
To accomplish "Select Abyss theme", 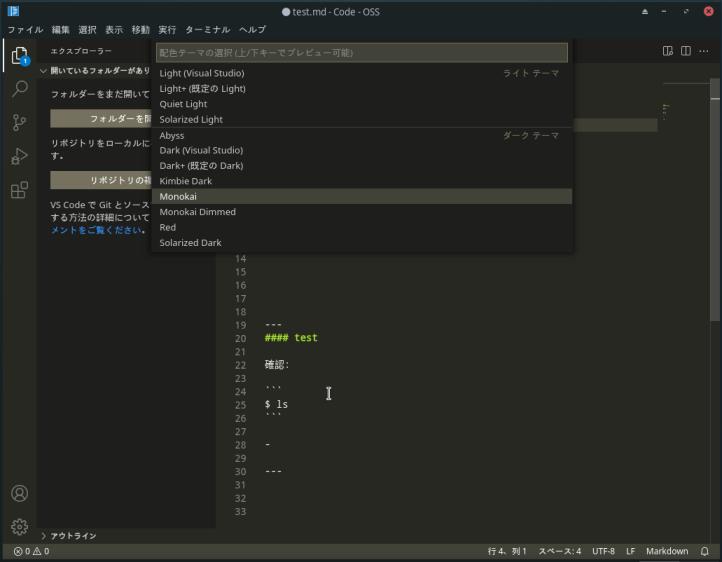I will pos(361,135).
